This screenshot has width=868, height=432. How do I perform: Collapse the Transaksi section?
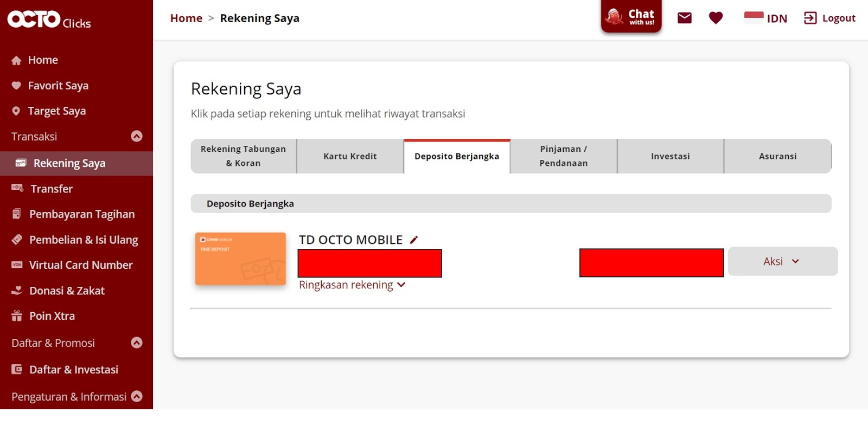click(x=137, y=136)
